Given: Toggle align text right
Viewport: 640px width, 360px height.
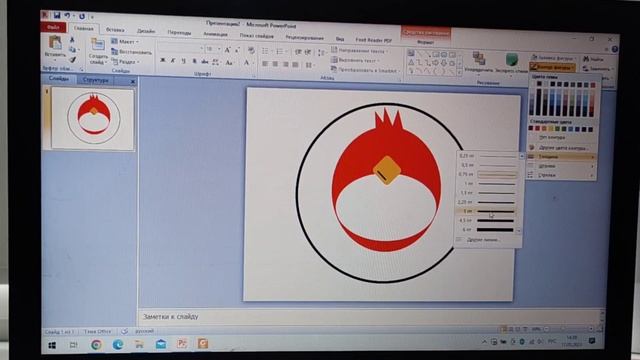Looking at the screenshot, I should coord(286,64).
